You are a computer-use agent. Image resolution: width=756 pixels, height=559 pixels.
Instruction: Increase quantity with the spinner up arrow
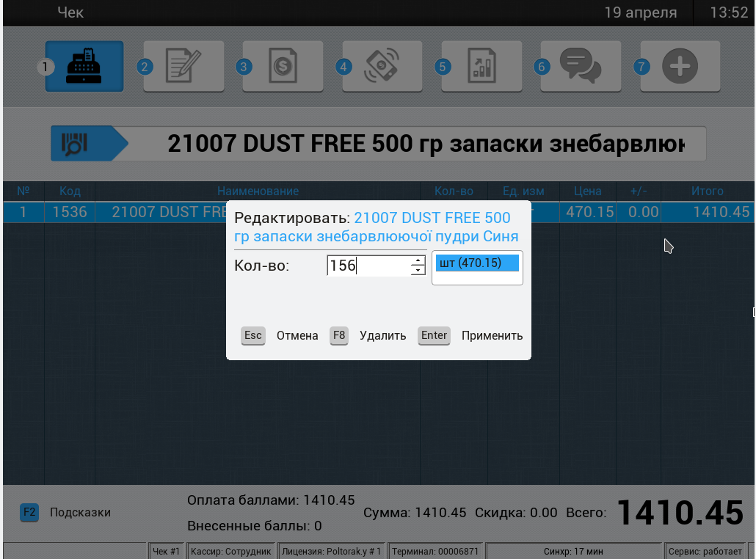click(x=418, y=260)
